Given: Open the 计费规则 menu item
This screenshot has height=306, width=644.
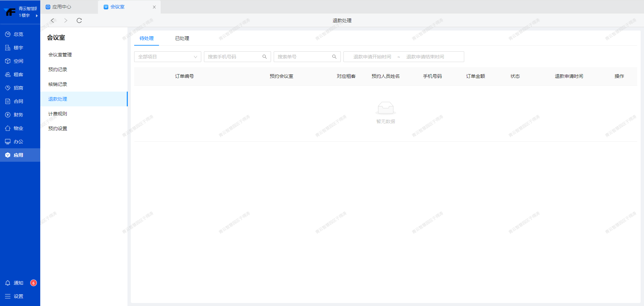Looking at the screenshot, I should [58, 114].
